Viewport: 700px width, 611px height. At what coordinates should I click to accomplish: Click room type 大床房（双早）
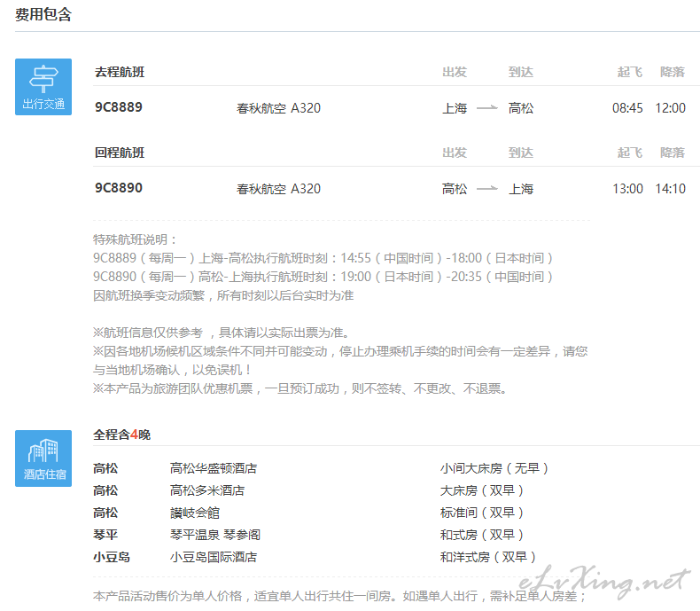[x=482, y=490]
